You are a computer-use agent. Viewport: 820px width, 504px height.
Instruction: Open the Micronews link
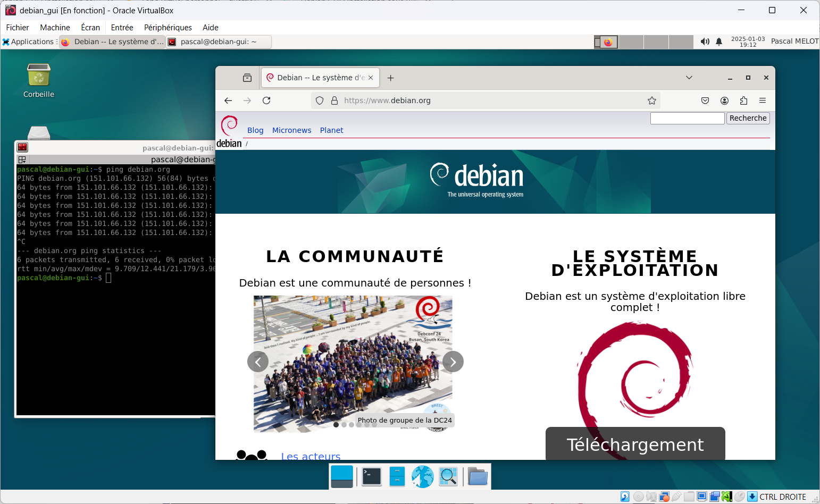click(292, 130)
